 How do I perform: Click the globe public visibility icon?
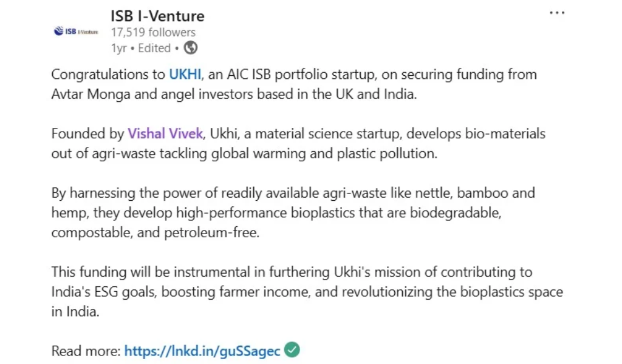pos(191,48)
